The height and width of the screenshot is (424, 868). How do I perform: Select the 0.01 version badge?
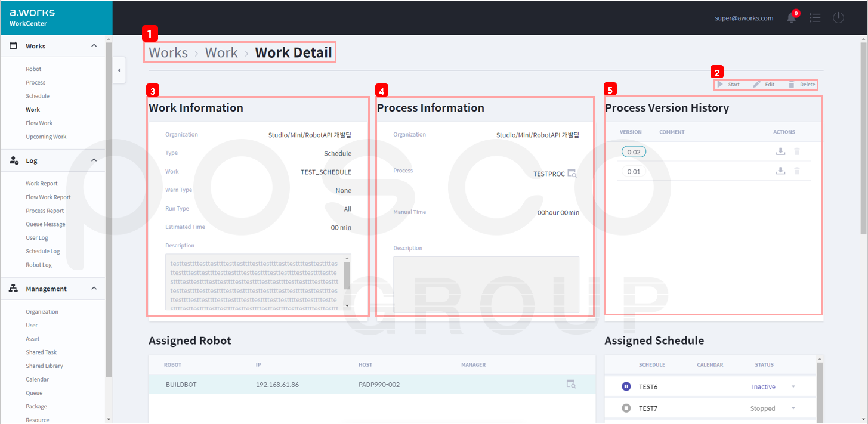tap(634, 172)
